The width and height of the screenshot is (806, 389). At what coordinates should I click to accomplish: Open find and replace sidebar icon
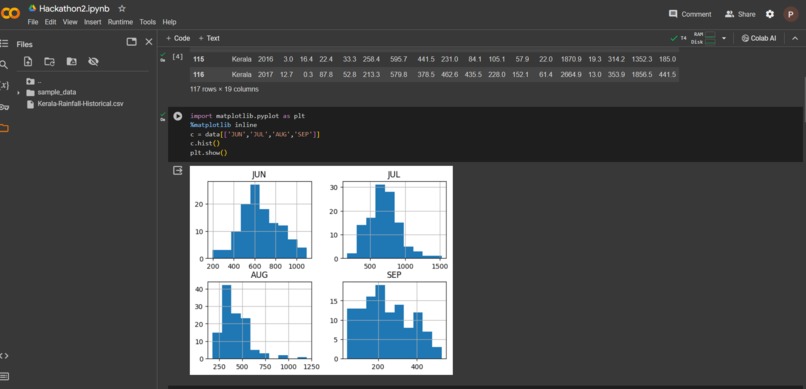point(4,65)
